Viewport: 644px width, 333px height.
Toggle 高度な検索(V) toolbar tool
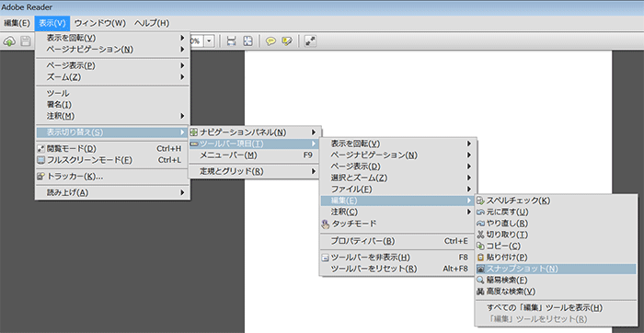pyautogui.click(x=556, y=292)
